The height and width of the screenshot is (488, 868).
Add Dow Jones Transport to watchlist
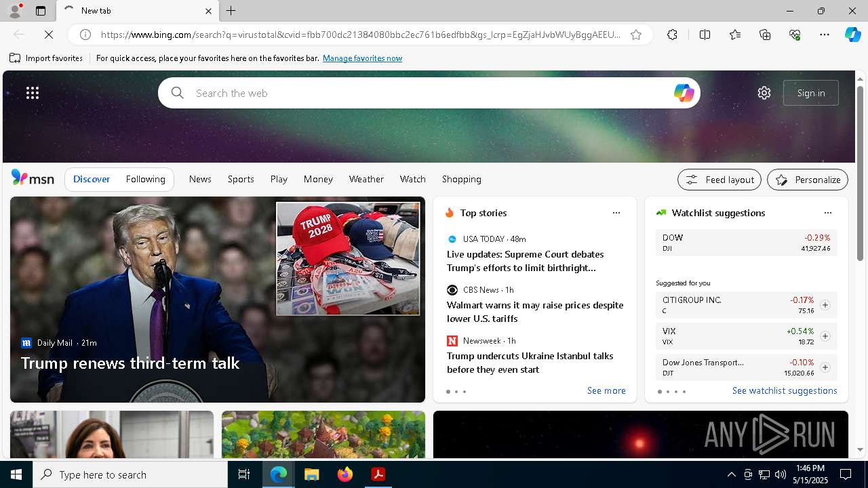[825, 367]
